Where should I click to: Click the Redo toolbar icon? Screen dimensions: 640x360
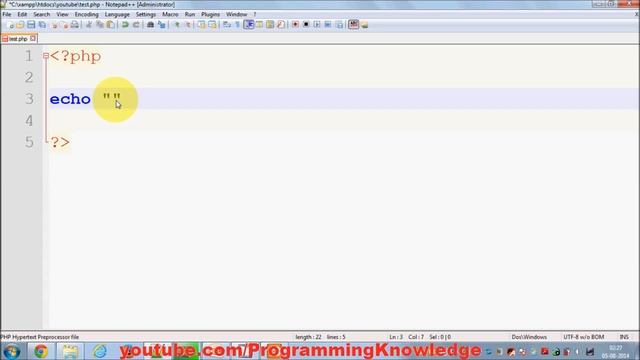[x=136, y=25]
